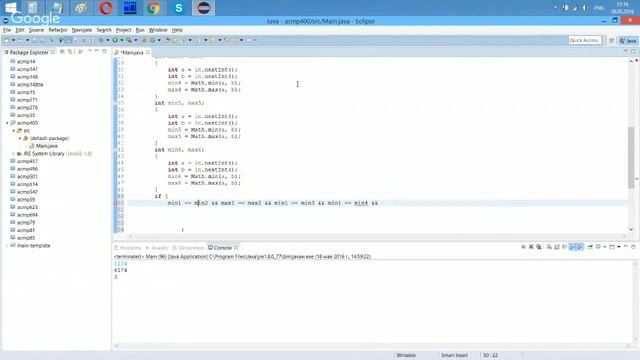
Task: Collapse the src folder node
Action: point(13,131)
